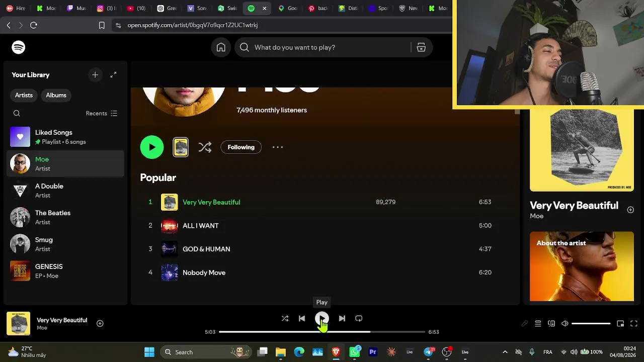Open Liked Songs playlist
Viewport: 644px width, 362px height.
[x=65, y=137]
